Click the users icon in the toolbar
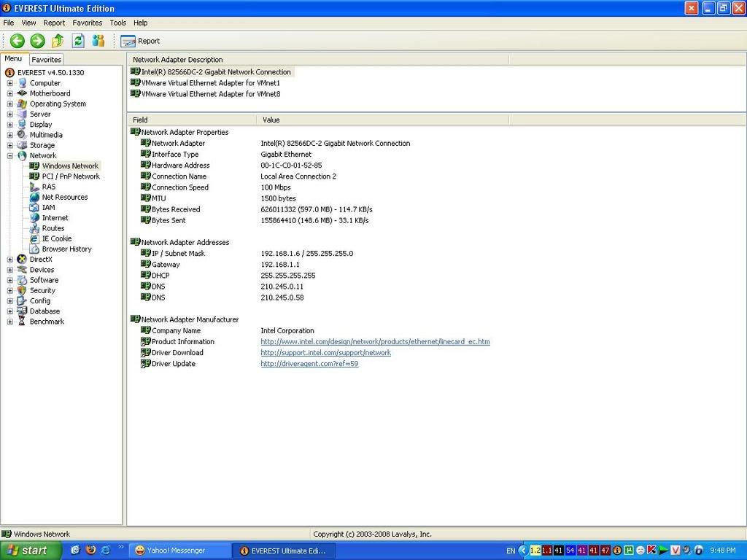Screen dimensions: 747x560 pos(98,41)
